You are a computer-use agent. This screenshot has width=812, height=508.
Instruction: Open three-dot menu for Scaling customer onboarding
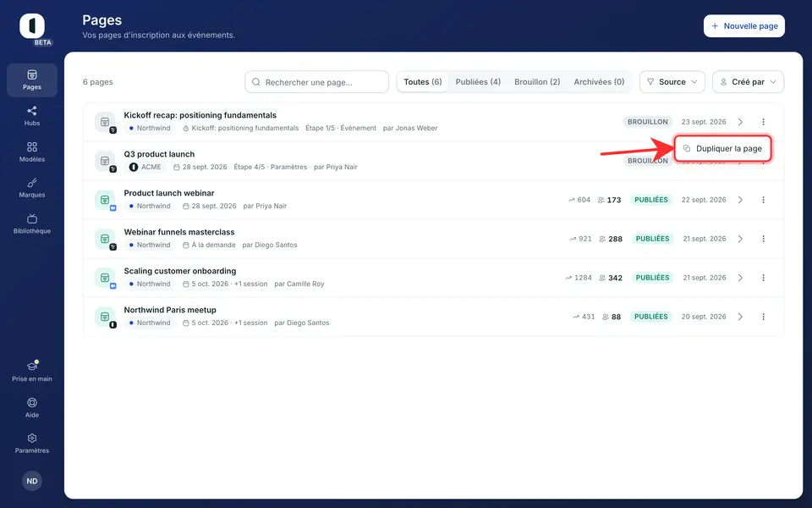pos(763,278)
